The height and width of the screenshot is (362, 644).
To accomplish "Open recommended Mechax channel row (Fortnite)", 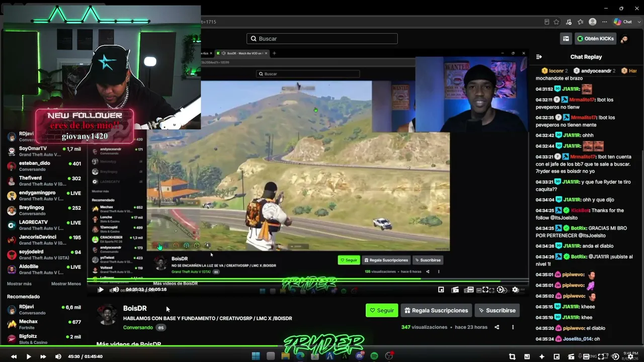I will pos(44,324).
